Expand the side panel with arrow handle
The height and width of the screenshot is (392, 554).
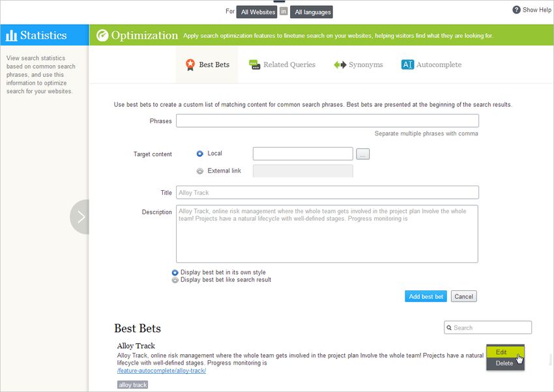80,217
